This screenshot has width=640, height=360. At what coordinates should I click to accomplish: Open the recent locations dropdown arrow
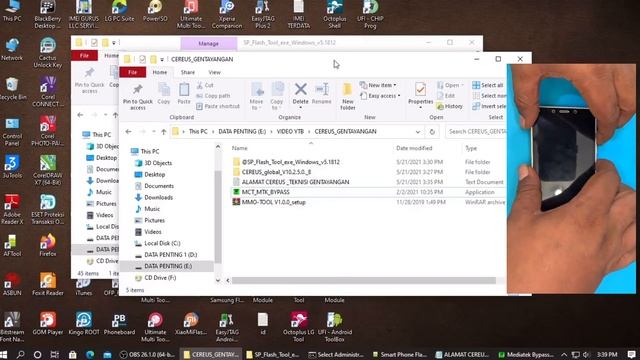coord(153,132)
